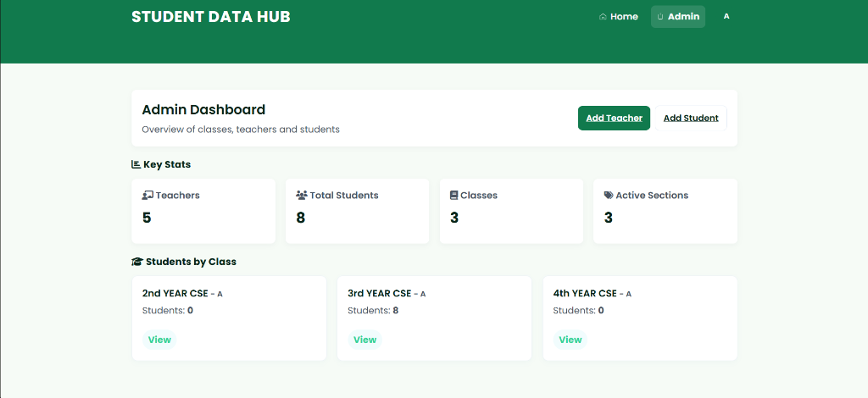Click the Classes count value 3

[454, 218]
